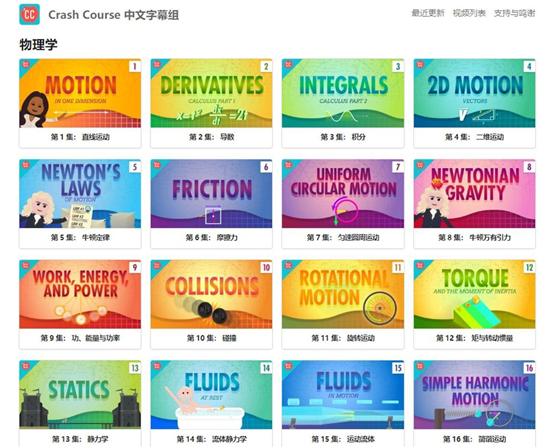Screen dimensions: 558x447
Task: Select the Friction episode 6 thumbnail
Action: [211, 194]
